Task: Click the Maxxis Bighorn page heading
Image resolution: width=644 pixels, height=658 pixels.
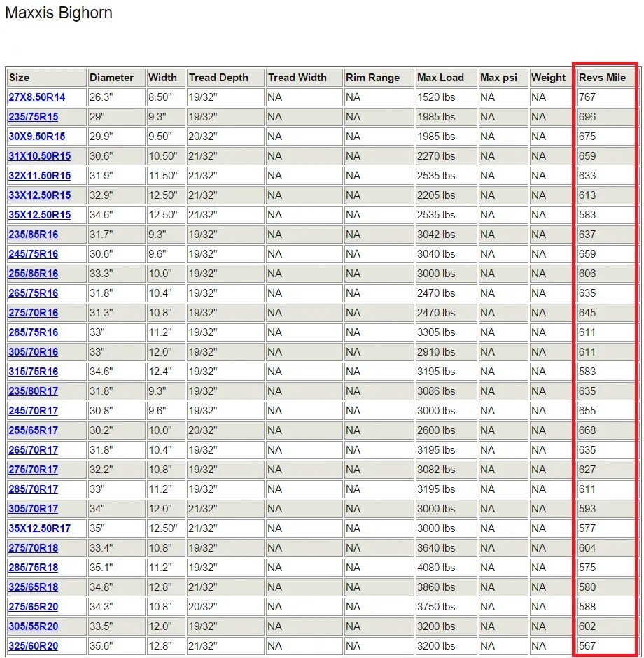Action: tap(59, 13)
